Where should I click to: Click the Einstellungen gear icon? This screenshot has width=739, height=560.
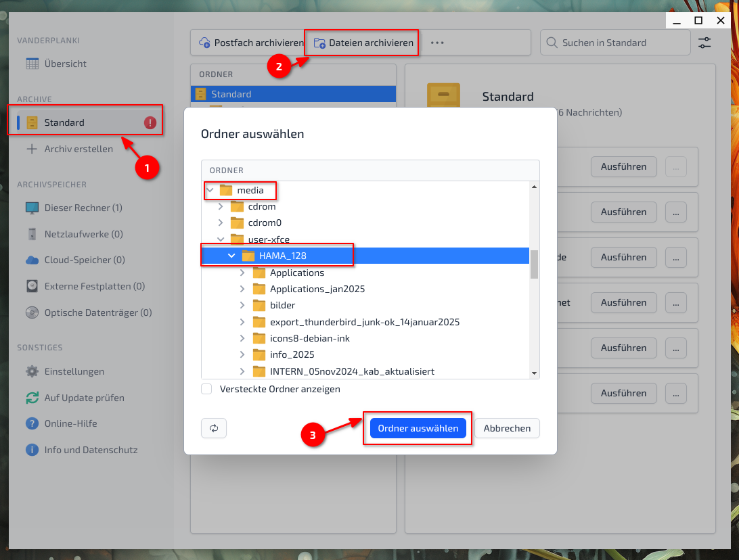32,371
